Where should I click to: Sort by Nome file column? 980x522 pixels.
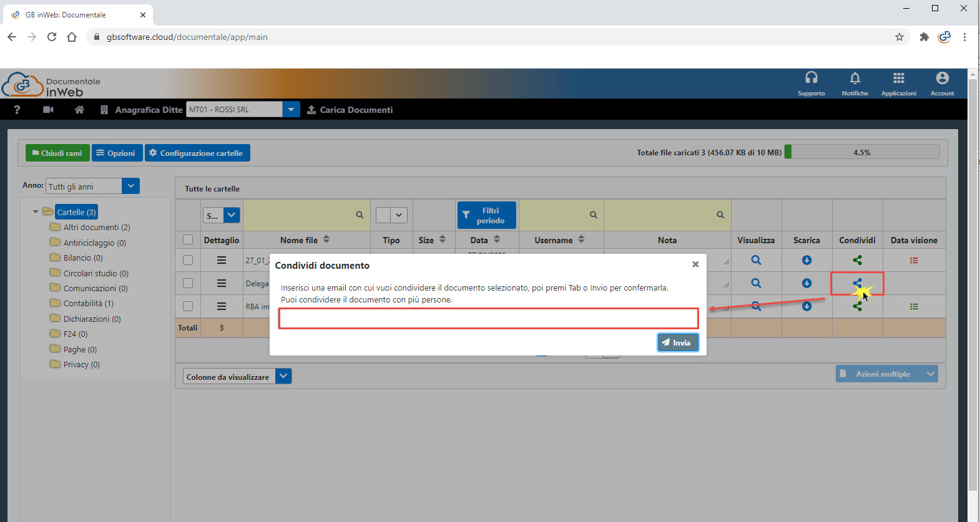[x=326, y=239]
